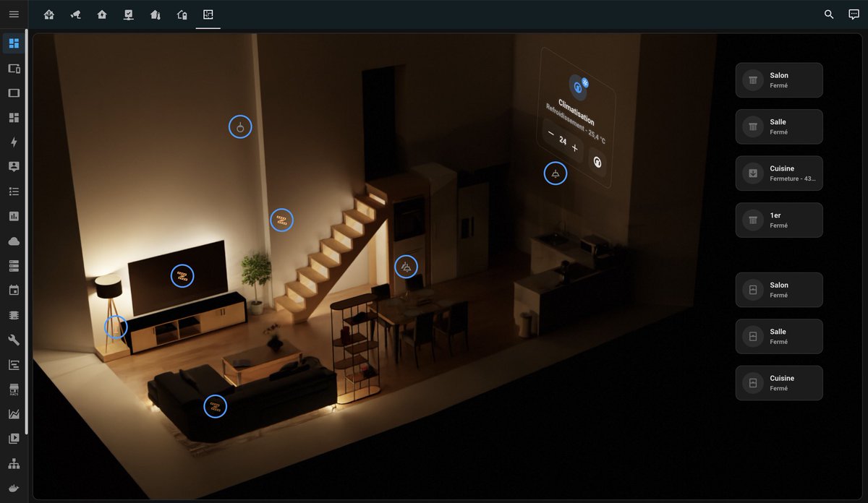This screenshot has height=503, width=868.
Task: Toggle the sofa LED strip light
Action: (x=215, y=405)
